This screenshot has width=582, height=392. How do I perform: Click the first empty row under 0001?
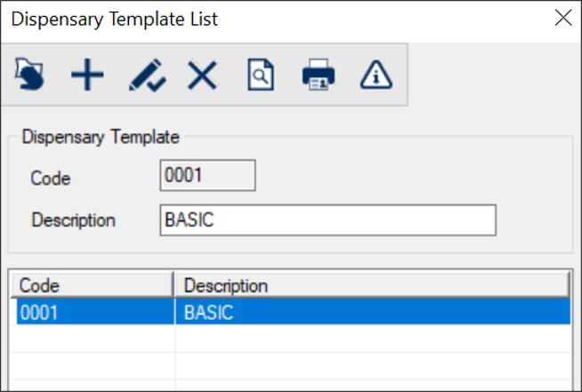tap(93, 339)
